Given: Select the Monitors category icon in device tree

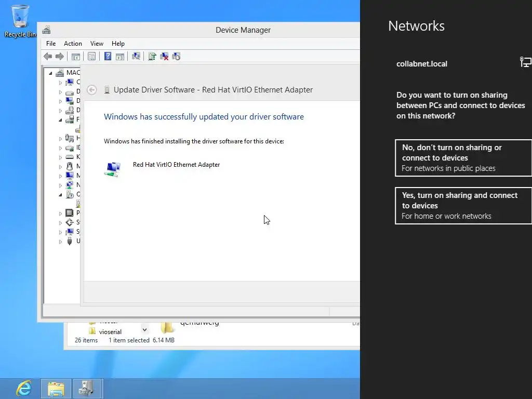Looking at the screenshot, I should coord(70,176).
